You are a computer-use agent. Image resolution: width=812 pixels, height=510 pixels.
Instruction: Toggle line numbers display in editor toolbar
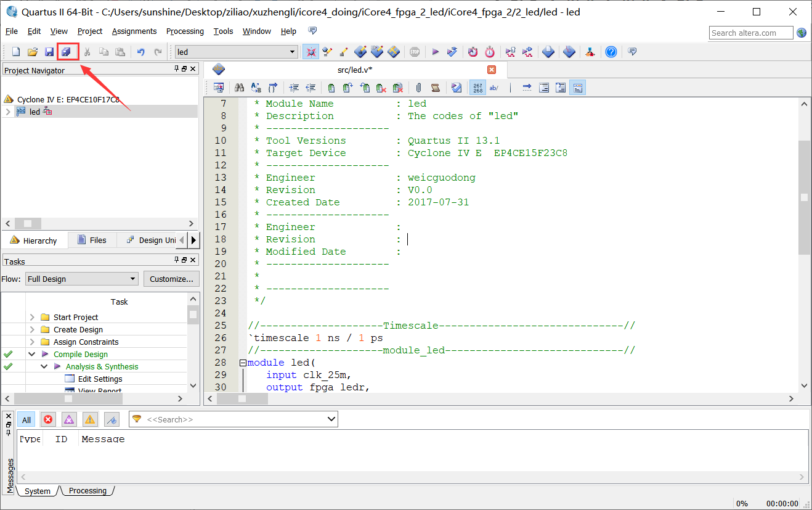477,88
